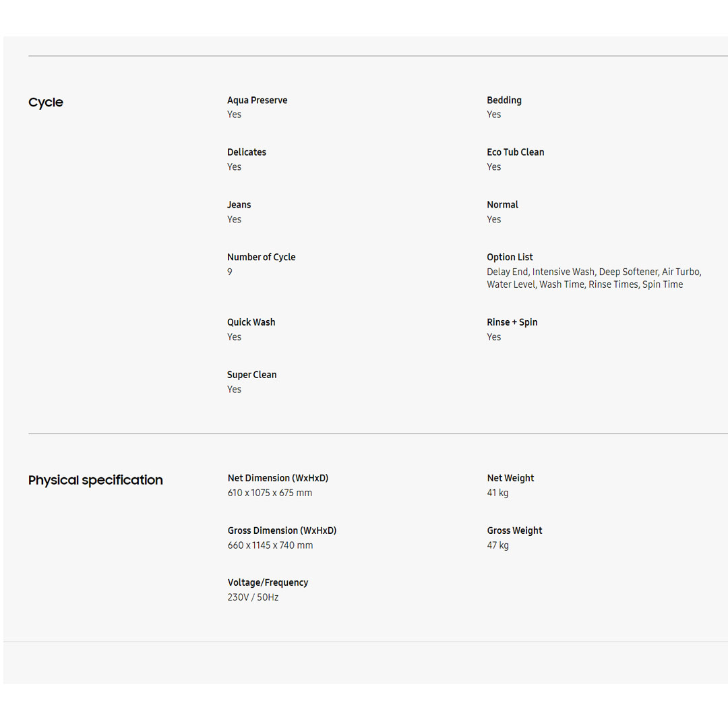Click the Number of Cycle label
This screenshot has height=728, width=728.
click(261, 257)
